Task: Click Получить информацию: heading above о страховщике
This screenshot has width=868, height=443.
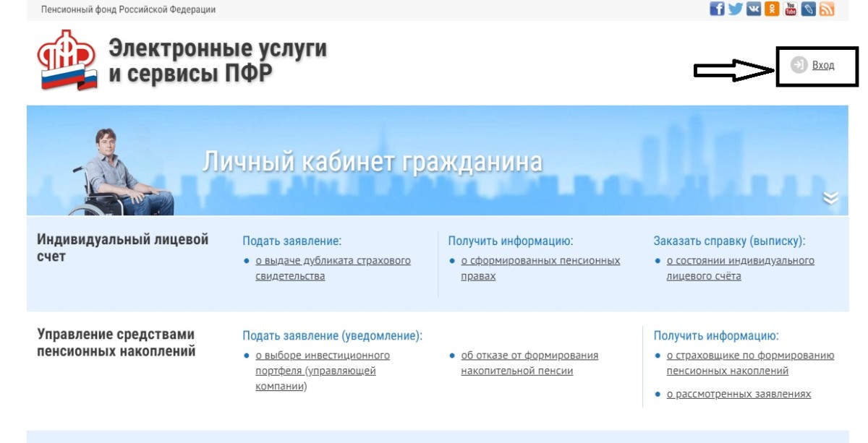Action: pyautogui.click(x=716, y=335)
